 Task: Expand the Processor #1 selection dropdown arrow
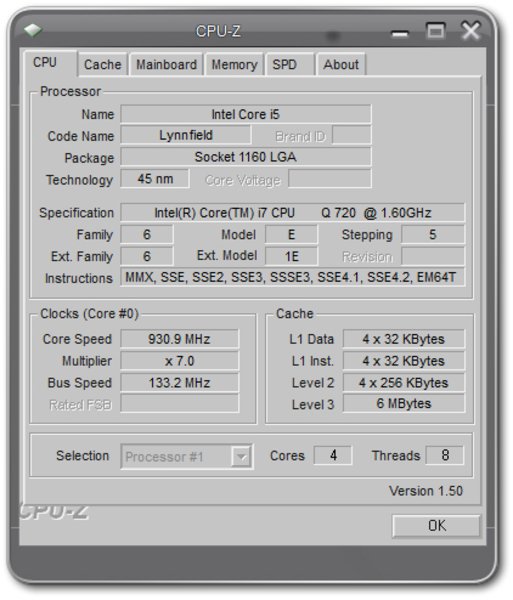pyautogui.click(x=241, y=456)
